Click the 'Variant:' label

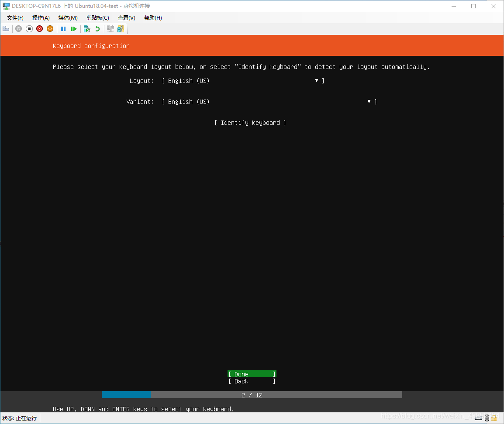140,102
